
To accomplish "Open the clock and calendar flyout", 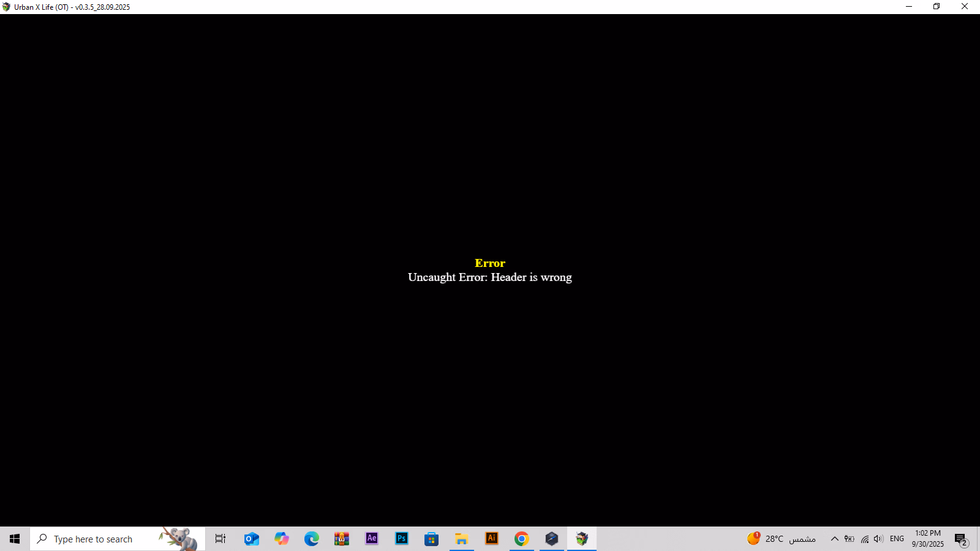I will click(x=927, y=539).
